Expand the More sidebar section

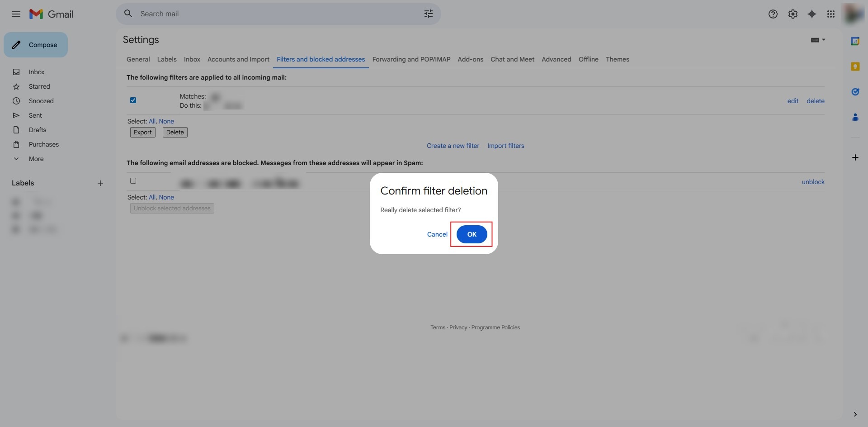36,159
